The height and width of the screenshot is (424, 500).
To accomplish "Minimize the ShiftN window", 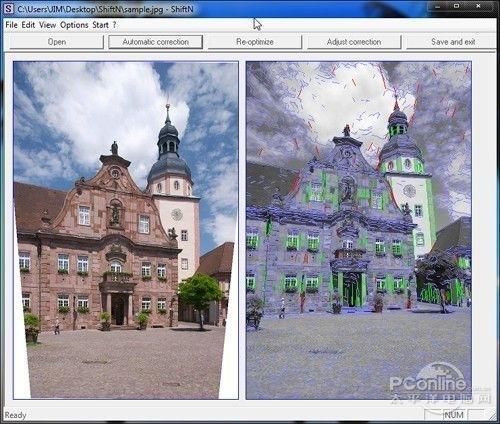I will coord(438,6).
